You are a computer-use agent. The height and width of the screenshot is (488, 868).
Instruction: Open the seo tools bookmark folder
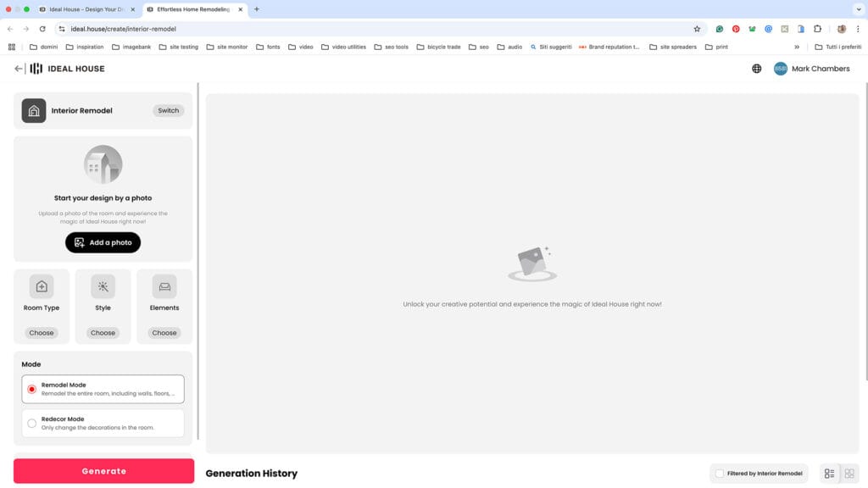(x=391, y=47)
